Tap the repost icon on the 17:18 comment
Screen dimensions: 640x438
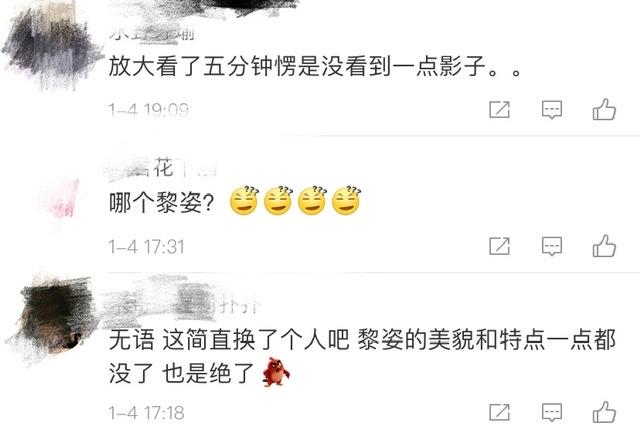pyautogui.click(x=499, y=412)
